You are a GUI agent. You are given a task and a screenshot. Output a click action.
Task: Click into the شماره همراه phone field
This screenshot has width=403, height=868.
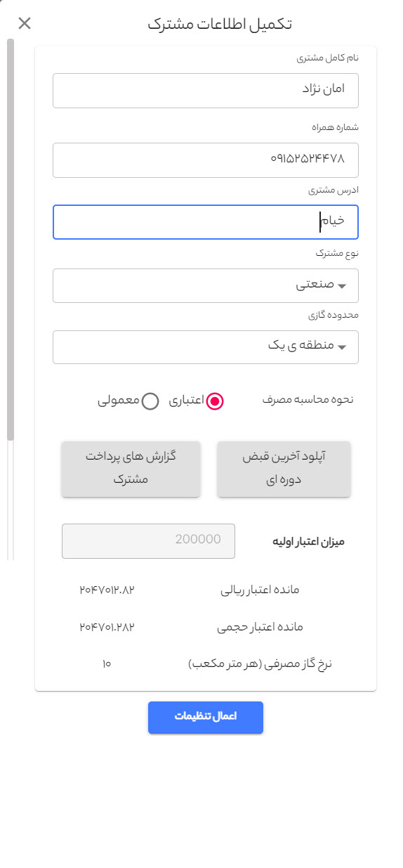(206, 160)
